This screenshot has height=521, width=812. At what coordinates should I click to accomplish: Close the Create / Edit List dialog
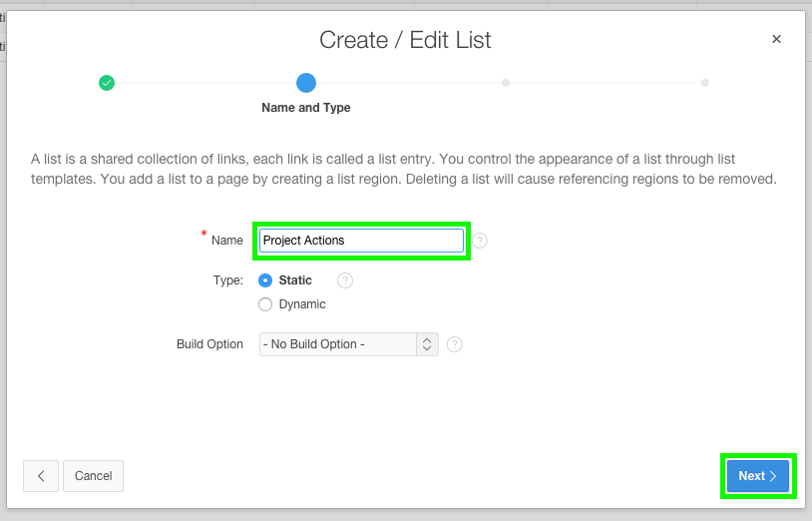click(x=777, y=39)
